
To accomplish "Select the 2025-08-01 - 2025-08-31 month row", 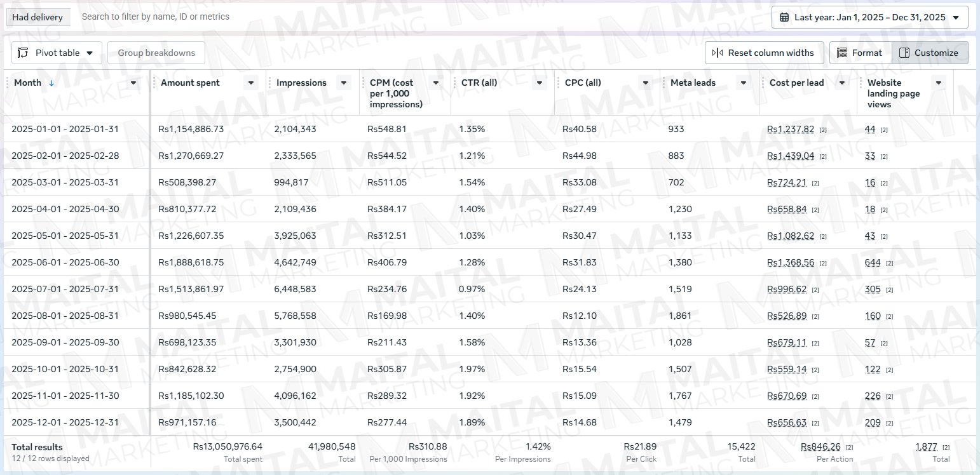I will click(489, 316).
